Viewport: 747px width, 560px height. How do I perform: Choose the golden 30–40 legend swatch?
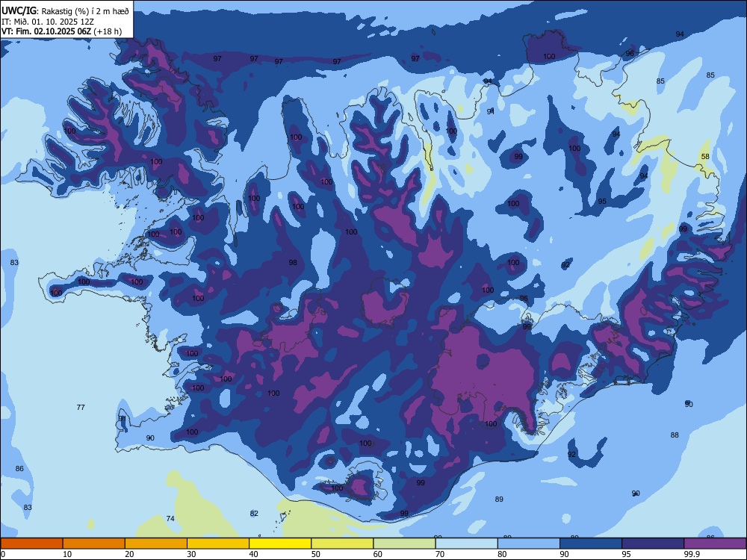218,544
